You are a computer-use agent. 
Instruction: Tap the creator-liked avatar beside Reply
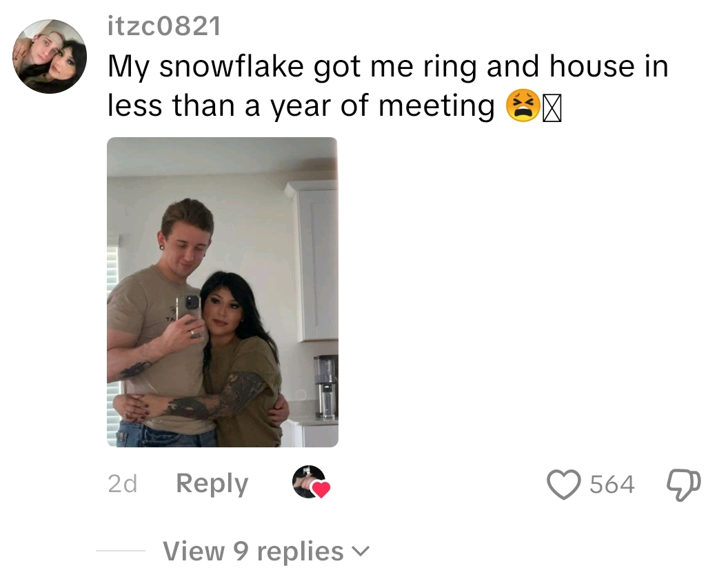coord(309,482)
